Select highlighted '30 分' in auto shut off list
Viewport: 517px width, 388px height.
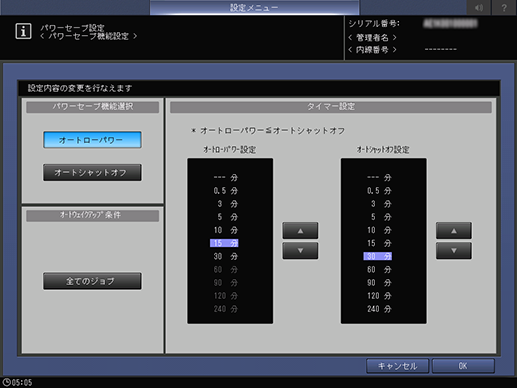[378, 256]
